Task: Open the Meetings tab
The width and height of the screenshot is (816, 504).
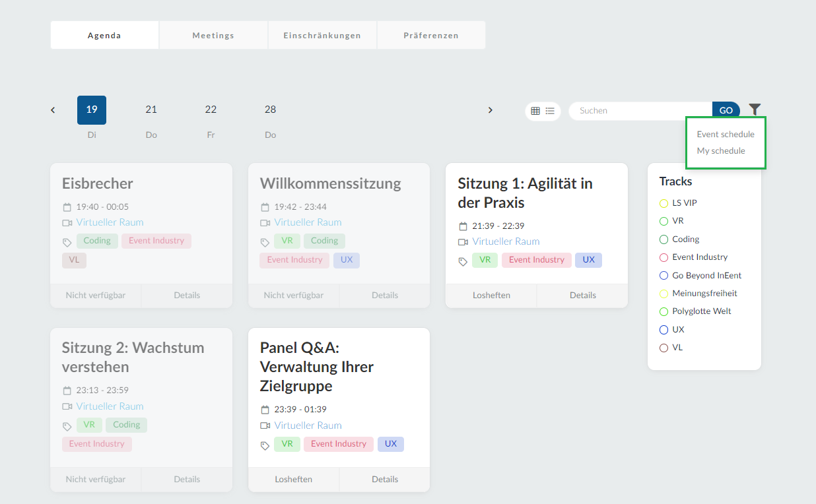Action: point(213,36)
